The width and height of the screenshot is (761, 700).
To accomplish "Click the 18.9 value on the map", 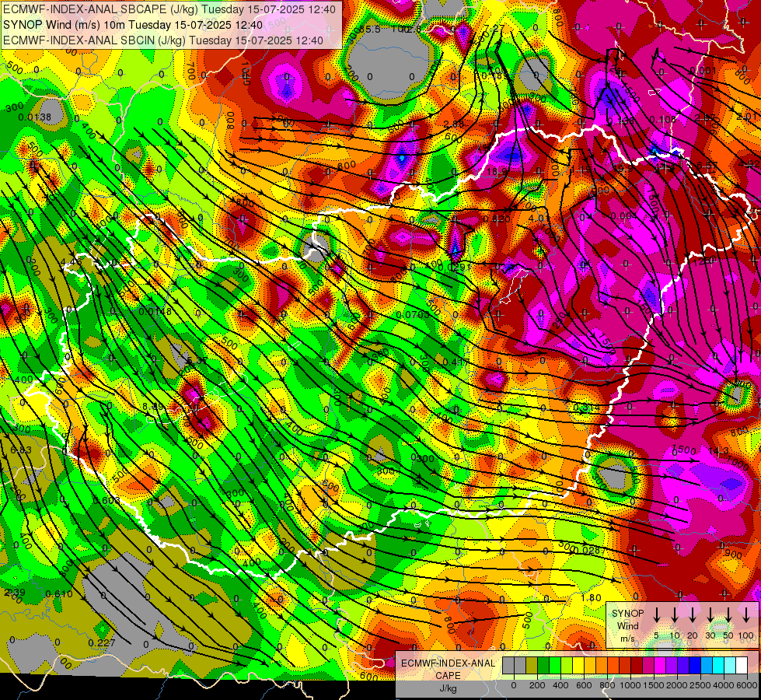I will coord(496,171).
